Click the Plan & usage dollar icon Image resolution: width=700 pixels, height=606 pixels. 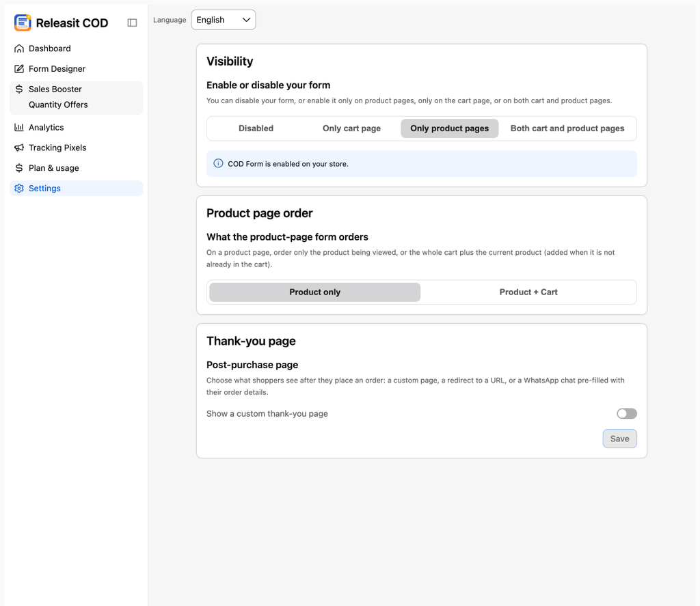point(19,168)
